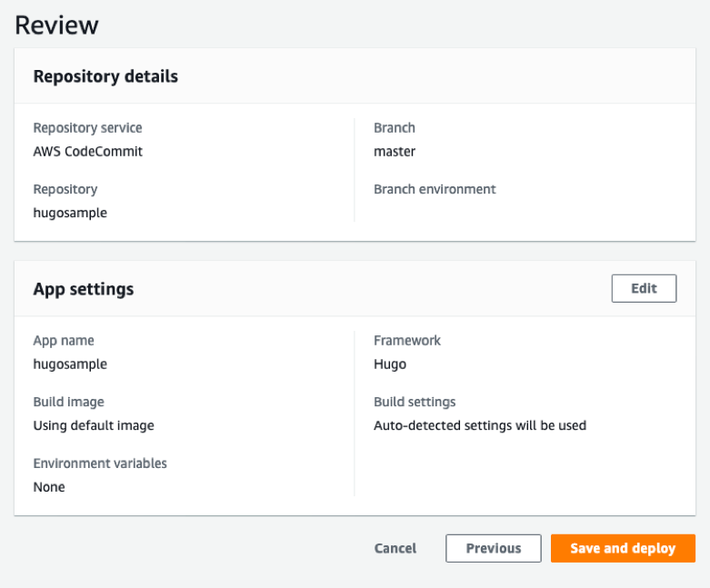Click the Environment variables label

tap(100, 463)
